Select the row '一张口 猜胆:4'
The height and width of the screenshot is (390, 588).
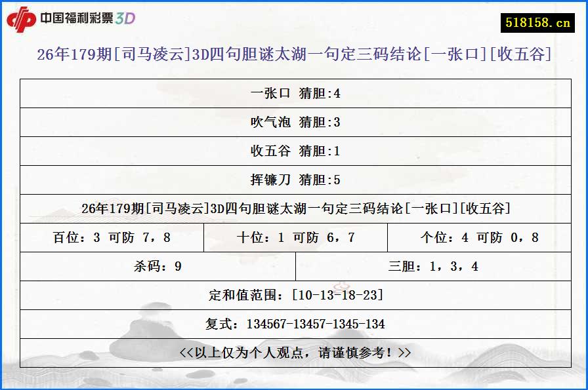295,93
